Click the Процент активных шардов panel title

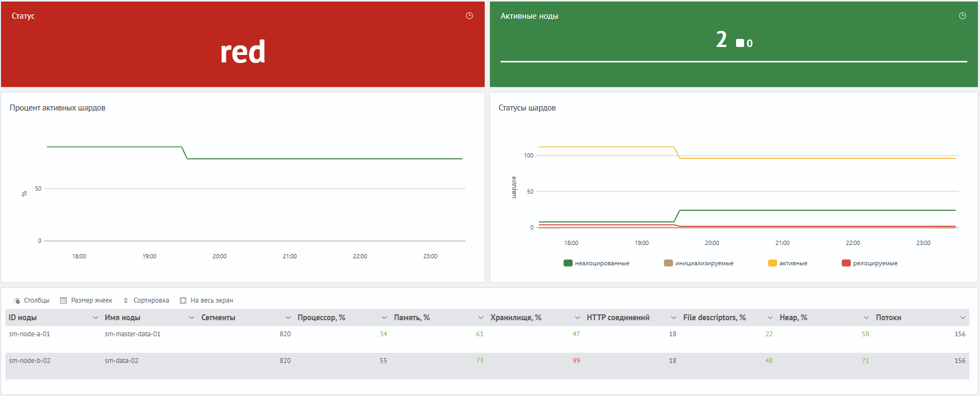click(58, 108)
